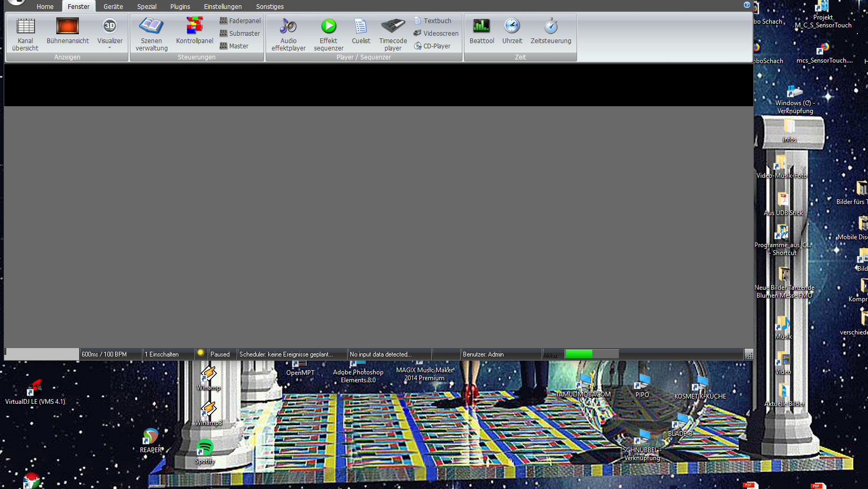
Task: Open the Beattool
Action: 481,32
